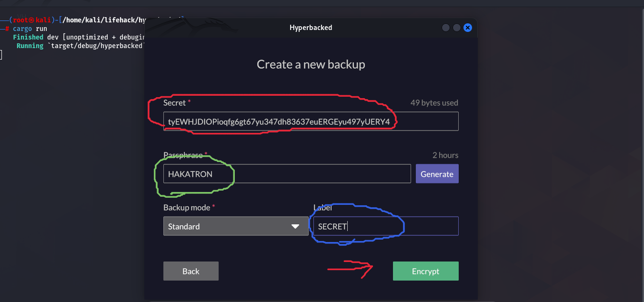Click the "49 bytes used" counter

(x=434, y=102)
